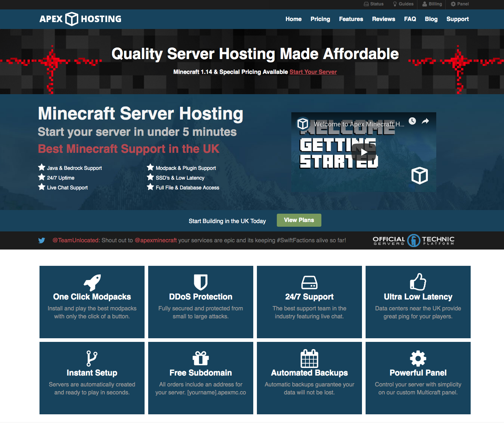Click the View Plans button

[299, 220]
